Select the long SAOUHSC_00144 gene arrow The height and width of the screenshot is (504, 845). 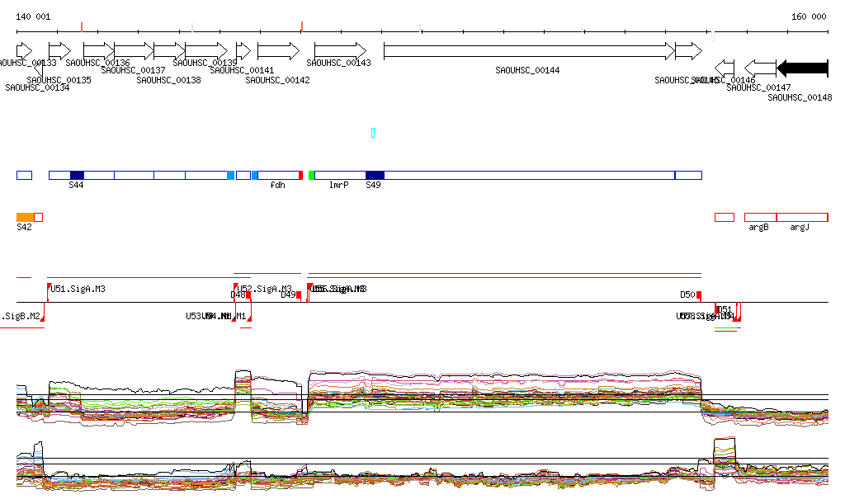pyautogui.click(x=528, y=51)
